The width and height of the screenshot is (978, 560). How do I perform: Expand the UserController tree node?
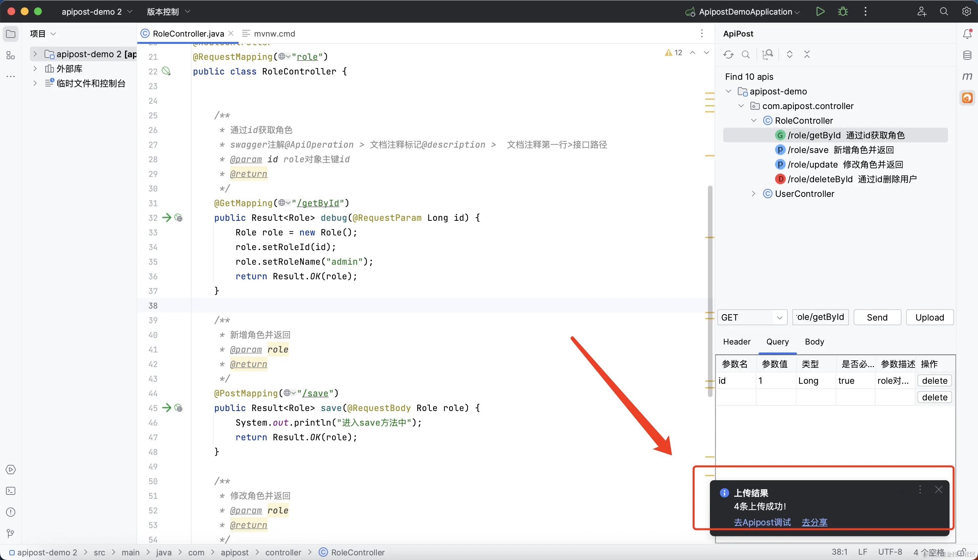[753, 194]
